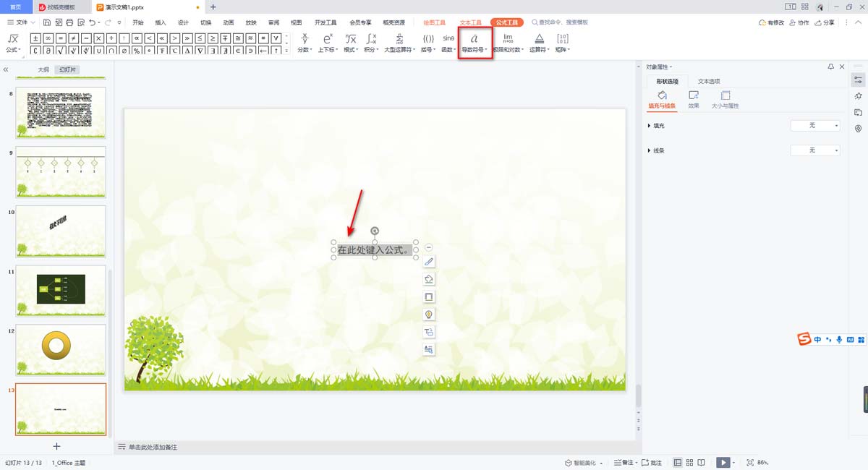Insert the multiplication × symbol
This screenshot has height=470, width=868.
(x=98, y=38)
